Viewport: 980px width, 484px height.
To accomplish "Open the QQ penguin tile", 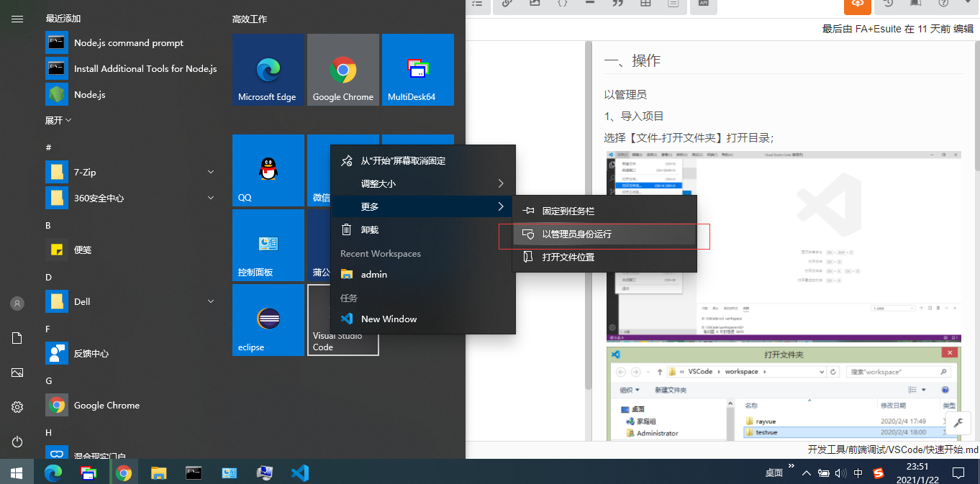I will [268, 170].
